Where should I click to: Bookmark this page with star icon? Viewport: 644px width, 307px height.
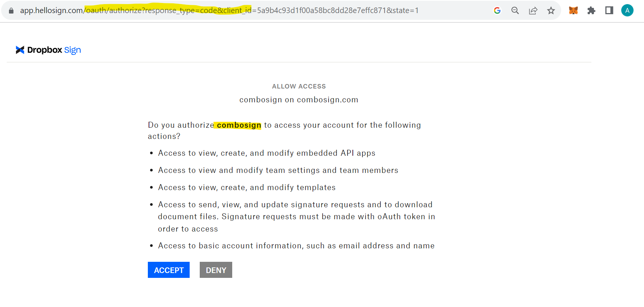551,10
